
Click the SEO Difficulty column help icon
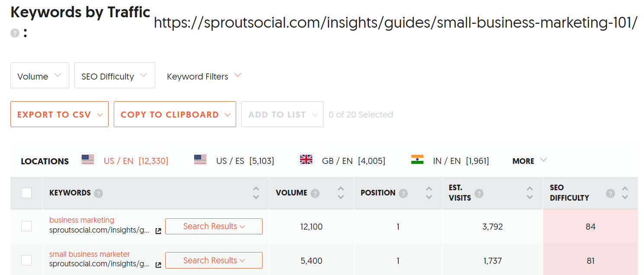[610, 193]
